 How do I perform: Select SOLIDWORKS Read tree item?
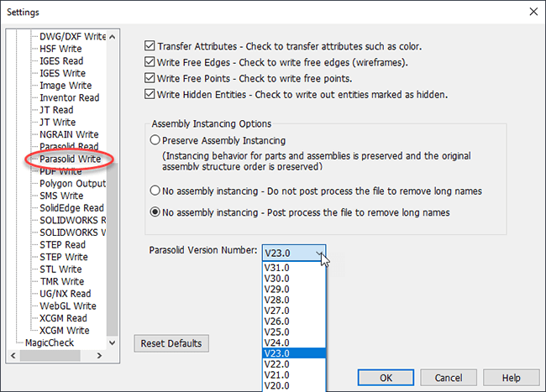(x=72, y=220)
